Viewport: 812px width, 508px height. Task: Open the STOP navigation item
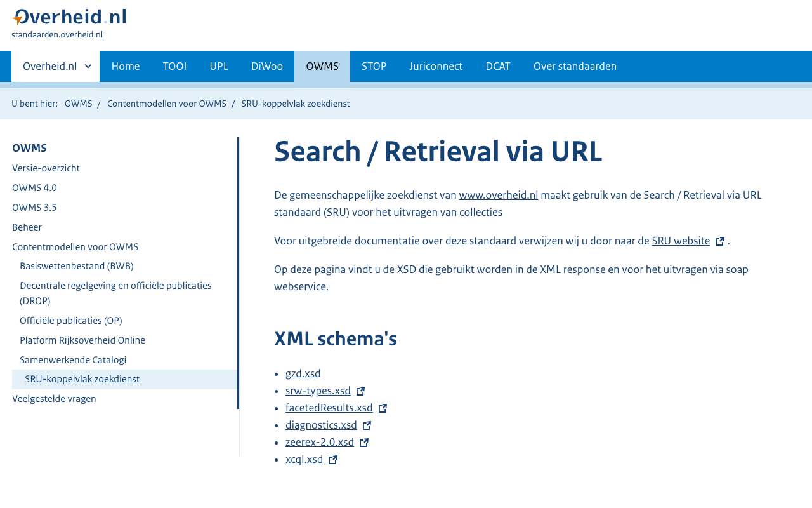[374, 67]
